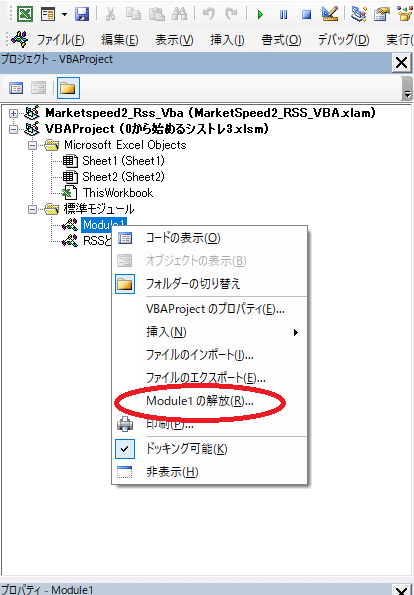Click View Code icon in project panel

point(16,88)
